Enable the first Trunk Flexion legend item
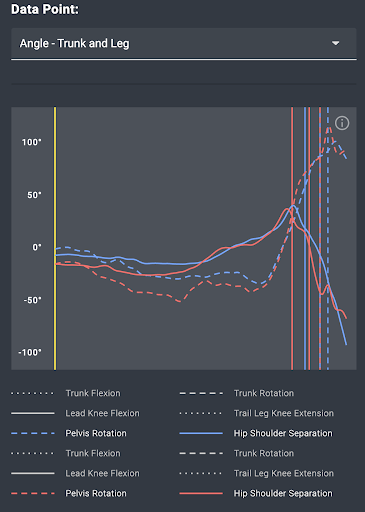The image size is (365, 512). coord(66,393)
